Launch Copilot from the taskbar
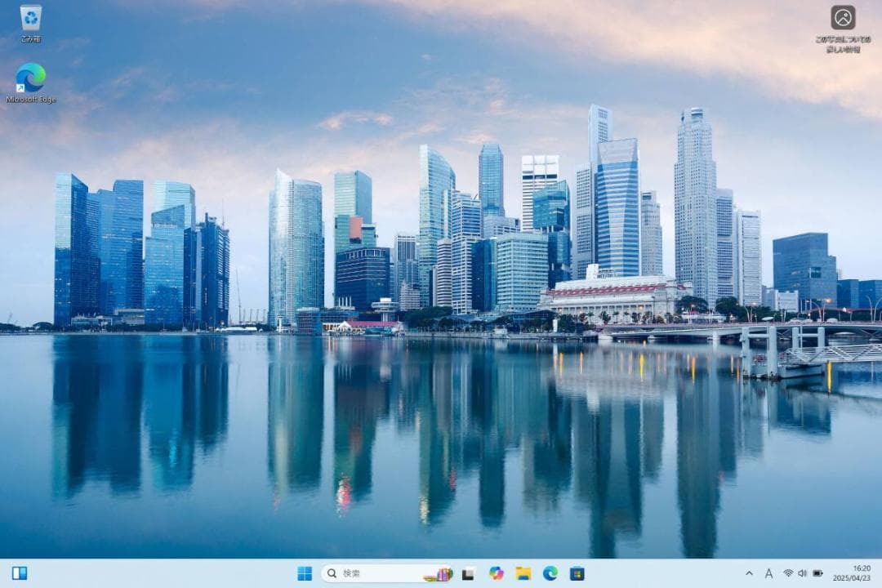The width and height of the screenshot is (882, 588). (x=496, y=574)
